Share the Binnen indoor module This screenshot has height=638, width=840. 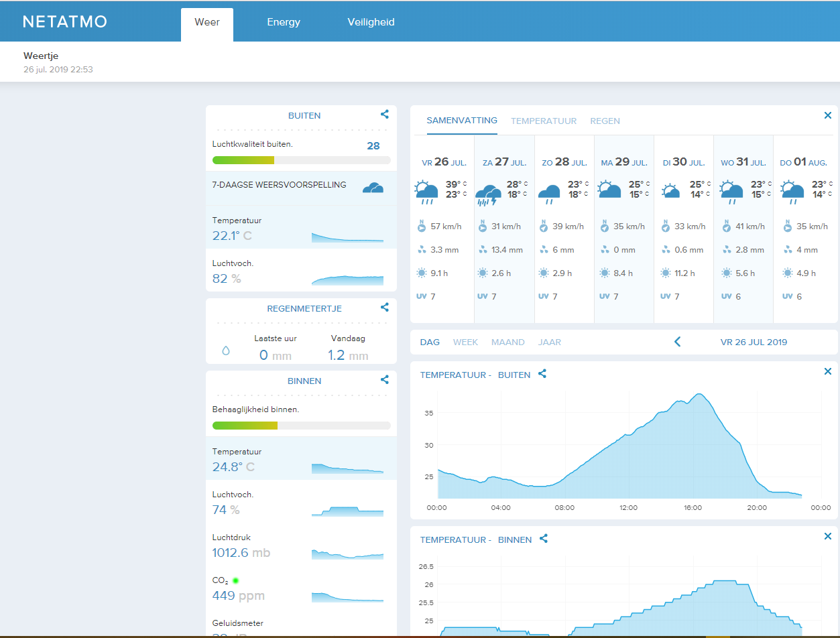point(385,380)
